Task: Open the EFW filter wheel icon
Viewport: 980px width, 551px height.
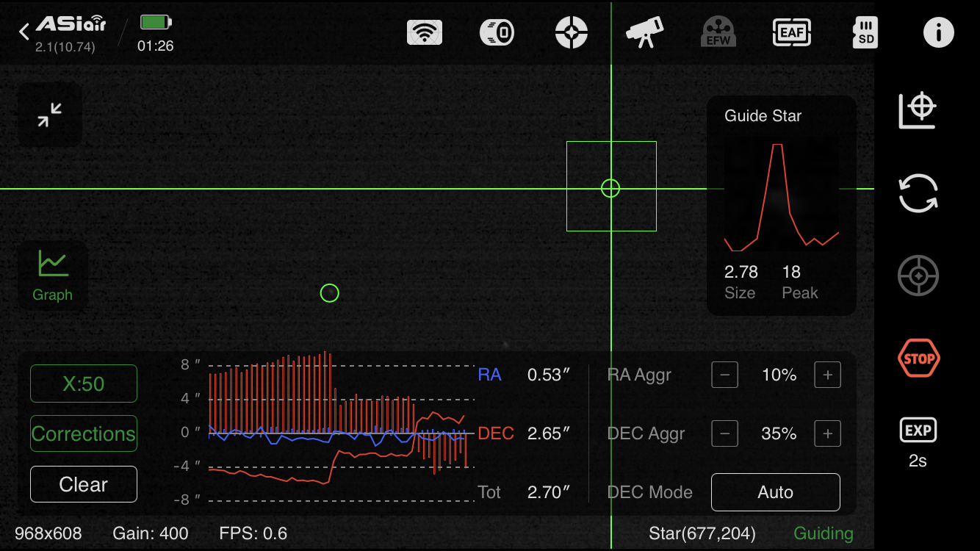Action: (718, 32)
